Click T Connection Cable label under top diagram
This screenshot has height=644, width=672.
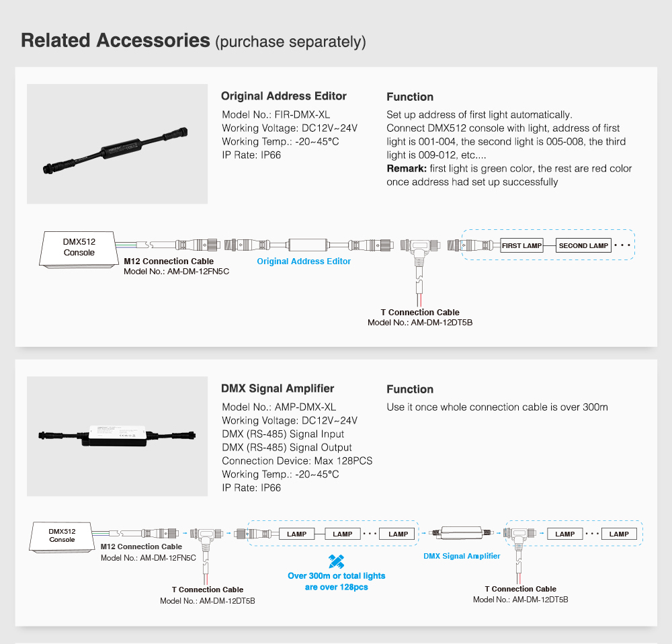[x=420, y=312]
